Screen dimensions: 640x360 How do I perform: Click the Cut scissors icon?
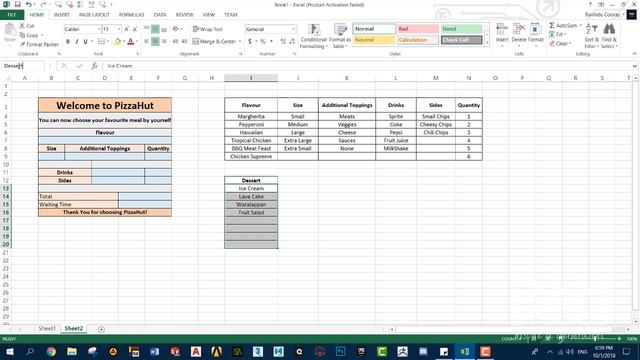[22, 26]
